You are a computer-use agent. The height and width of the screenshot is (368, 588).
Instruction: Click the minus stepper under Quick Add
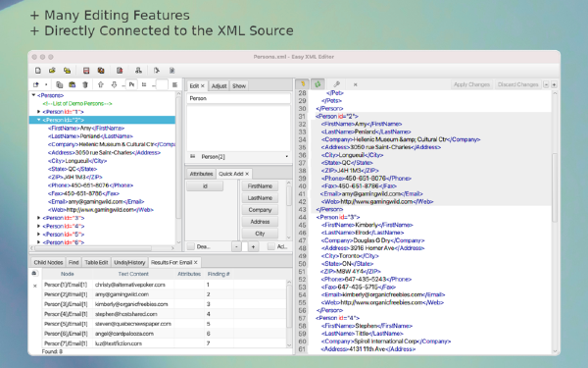[236, 246]
